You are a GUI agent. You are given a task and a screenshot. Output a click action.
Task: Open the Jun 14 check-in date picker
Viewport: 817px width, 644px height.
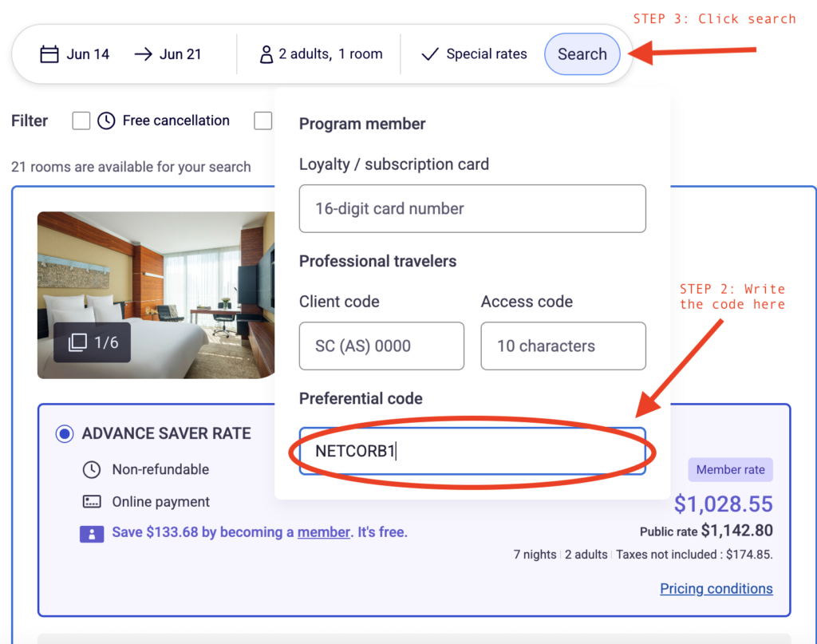coord(88,54)
